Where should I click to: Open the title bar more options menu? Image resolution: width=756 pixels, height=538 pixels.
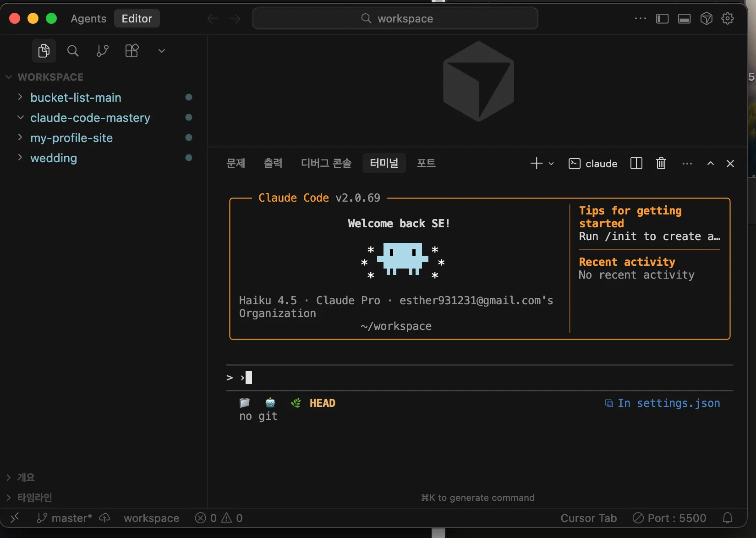(640, 18)
